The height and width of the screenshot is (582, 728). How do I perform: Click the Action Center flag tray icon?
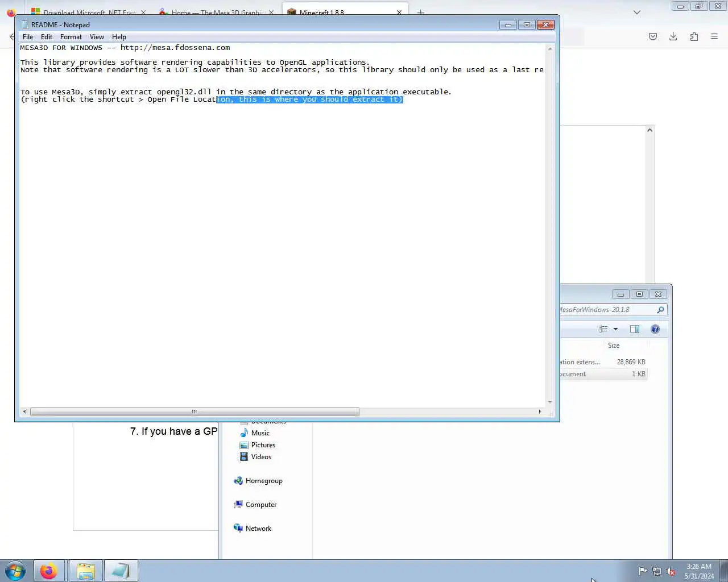tap(643, 571)
